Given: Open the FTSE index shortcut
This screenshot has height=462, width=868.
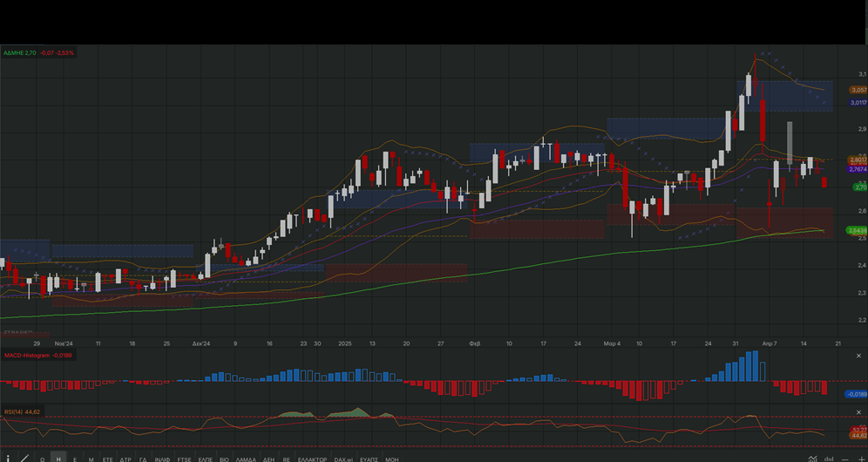Looking at the screenshot, I should [184, 459].
